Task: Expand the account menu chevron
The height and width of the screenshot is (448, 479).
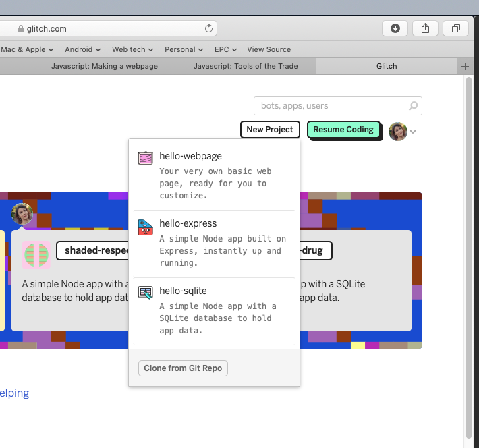Action: point(413,132)
